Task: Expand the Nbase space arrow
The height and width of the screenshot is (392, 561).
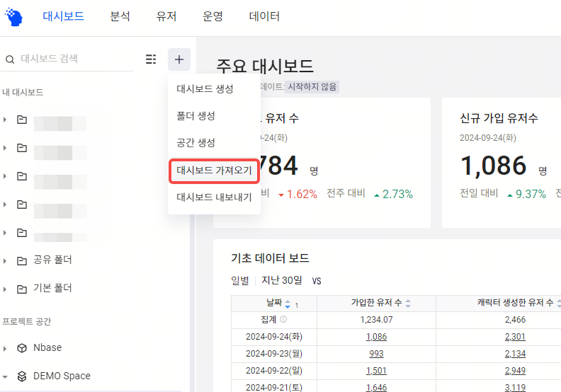Action: (x=5, y=348)
